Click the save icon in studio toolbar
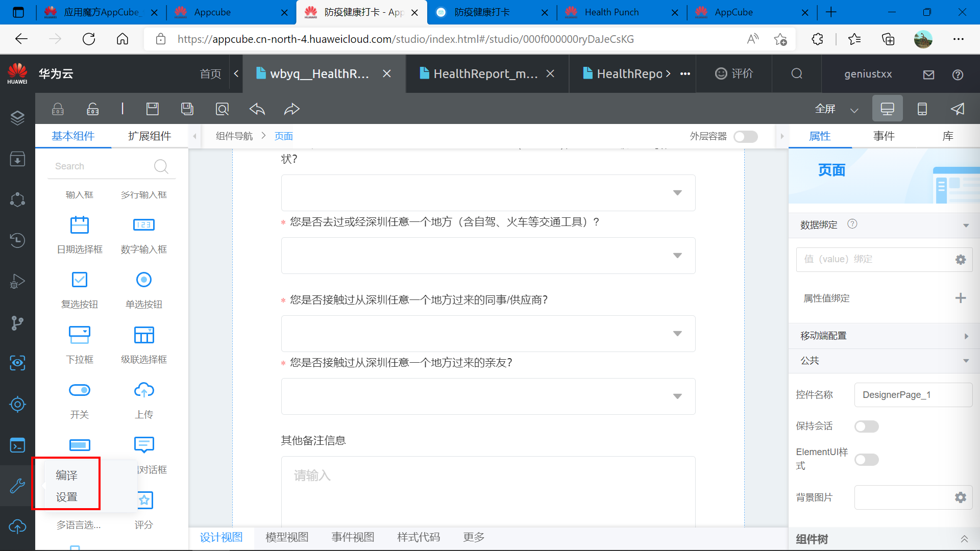This screenshot has height=551, width=980. [x=153, y=109]
